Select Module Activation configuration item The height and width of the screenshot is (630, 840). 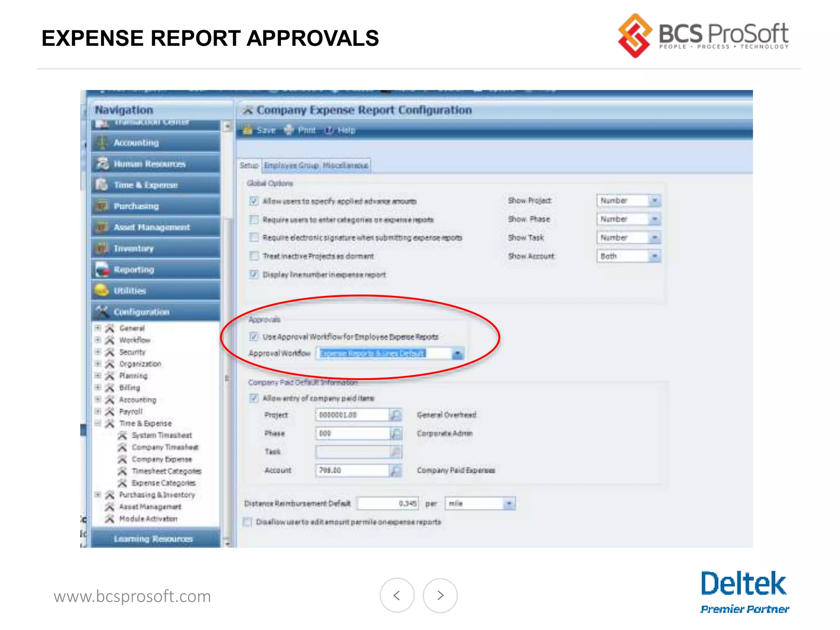tap(148, 519)
